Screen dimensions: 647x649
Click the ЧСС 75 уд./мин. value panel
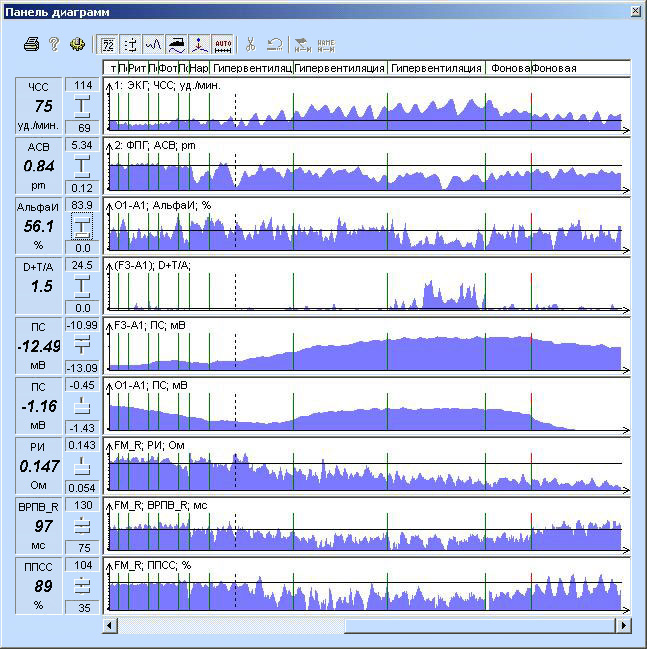[x=38, y=106]
